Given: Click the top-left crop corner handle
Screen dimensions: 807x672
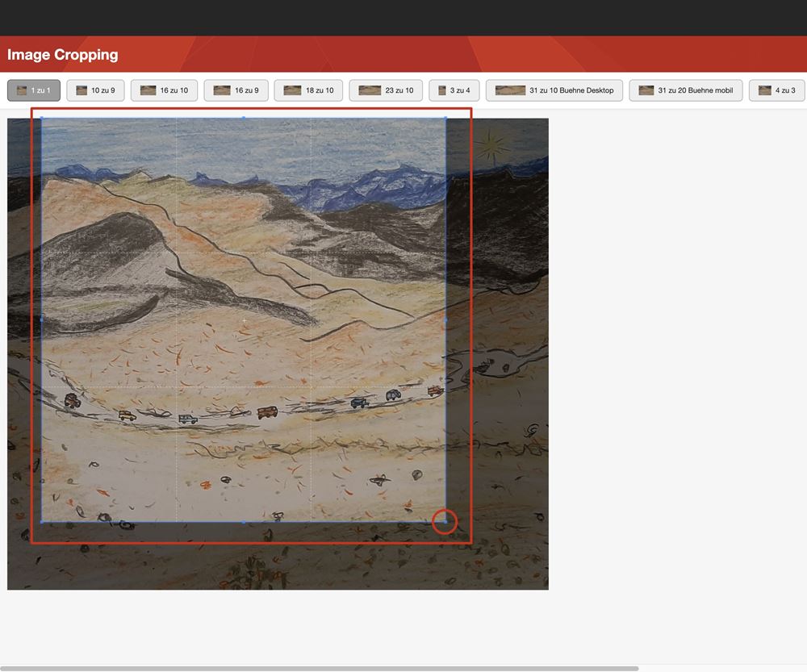Looking at the screenshot, I should 42,118.
